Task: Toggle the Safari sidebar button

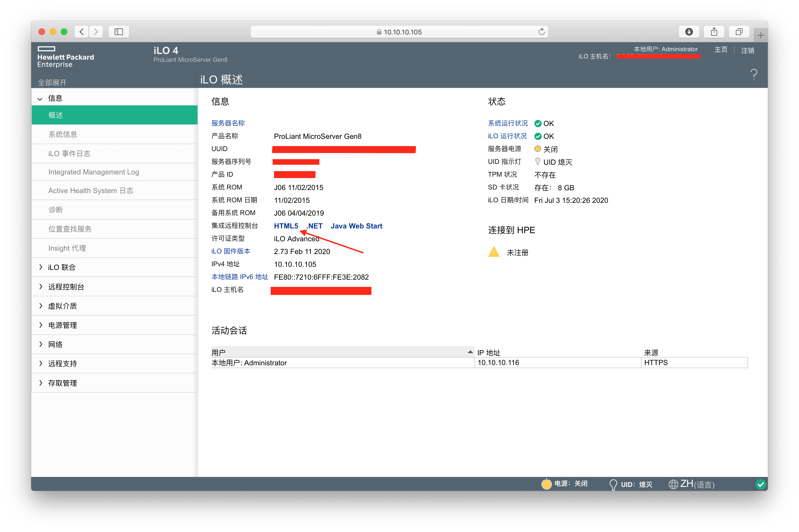Action: (x=118, y=32)
